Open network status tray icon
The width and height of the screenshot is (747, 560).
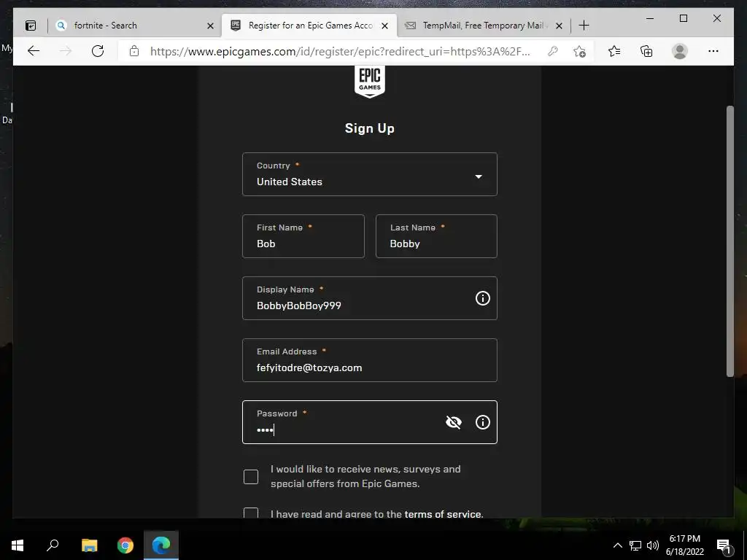[x=635, y=545]
